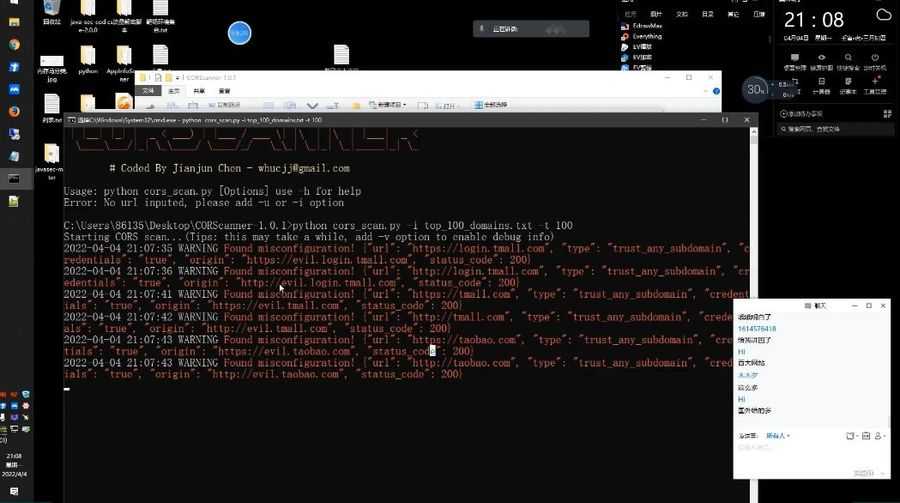This screenshot has height=503, width=900.
Task: Switch to the 共享 ribbon tab
Action: coord(199,91)
